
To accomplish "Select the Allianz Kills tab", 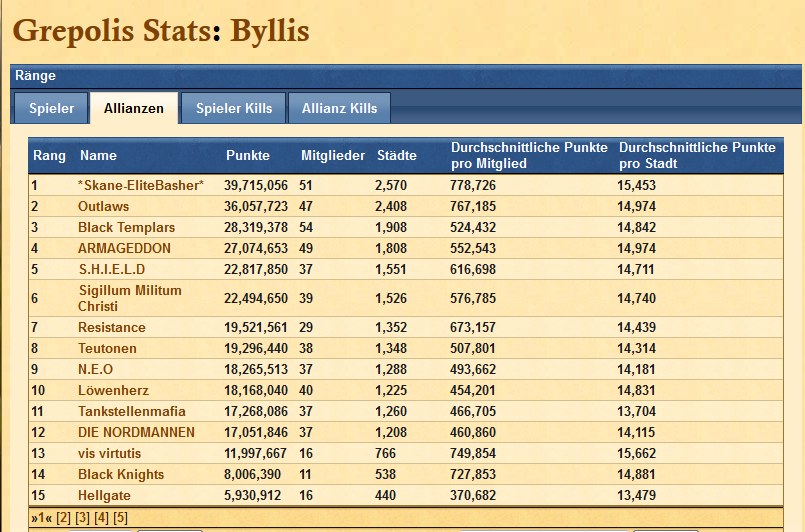I will tap(339, 108).
